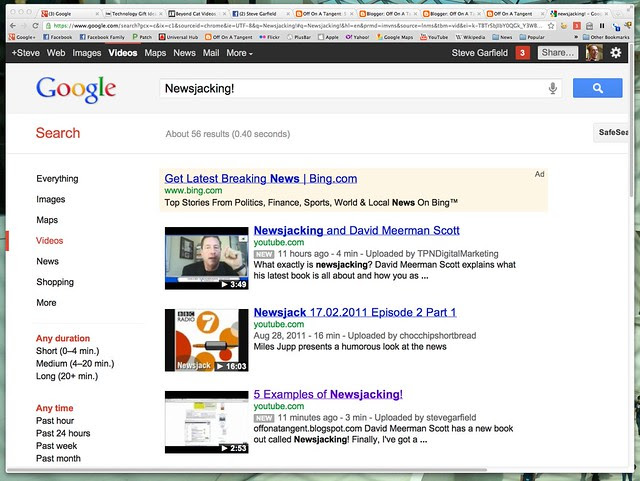Select Mail in the black navigation bar
Viewport: 640px width, 481px height.
click(x=211, y=53)
